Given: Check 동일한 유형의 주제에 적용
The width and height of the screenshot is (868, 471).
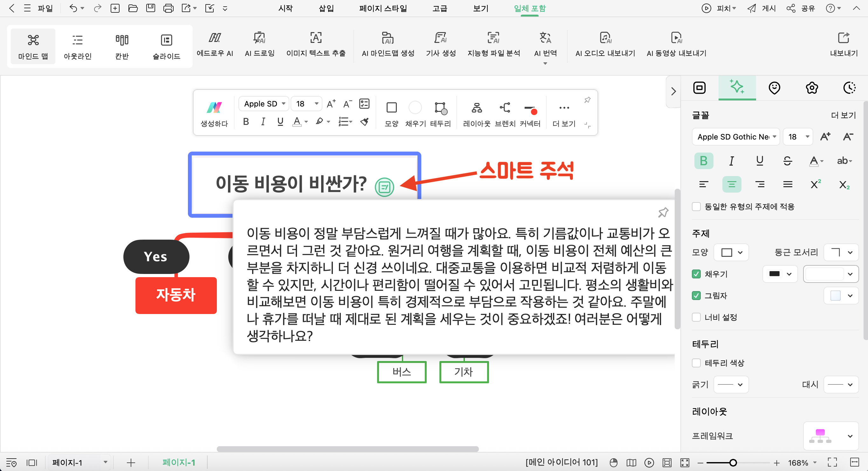Looking at the screenshot, I should point(696,207).
